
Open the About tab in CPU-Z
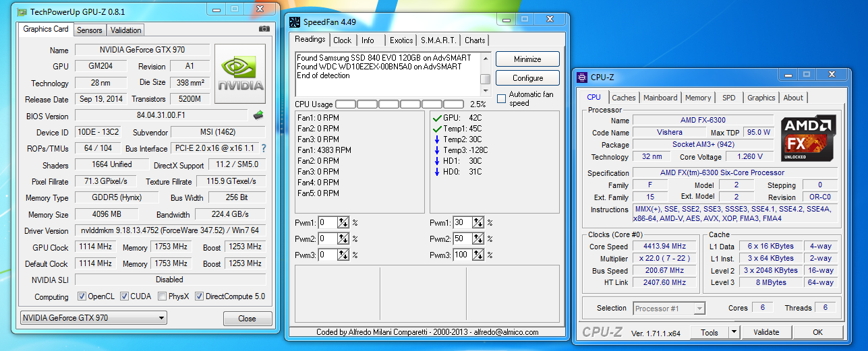[793, 98]
